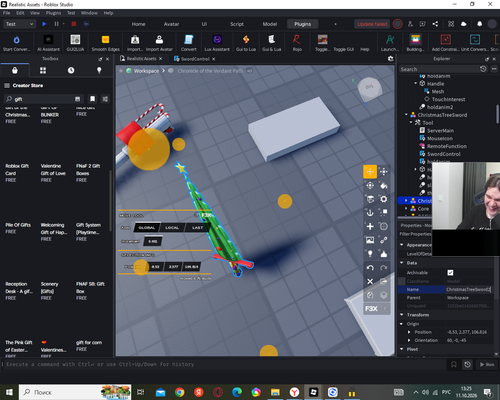500x400 pixels.
Task: Open the Toolbox creations lightbulb tab
Action: click(99, 70)
